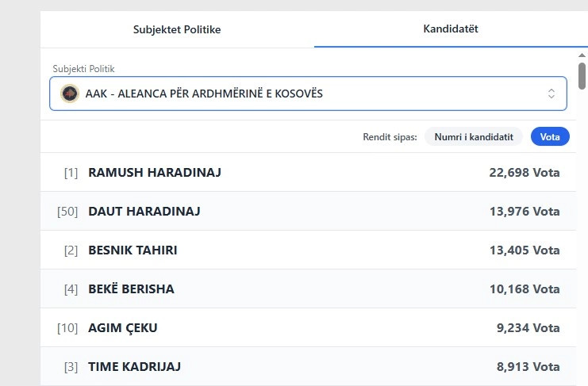This screenshot has height=386, width=588.
Task: Sort by Numri i kandidatit
Action: coord(475,136)
